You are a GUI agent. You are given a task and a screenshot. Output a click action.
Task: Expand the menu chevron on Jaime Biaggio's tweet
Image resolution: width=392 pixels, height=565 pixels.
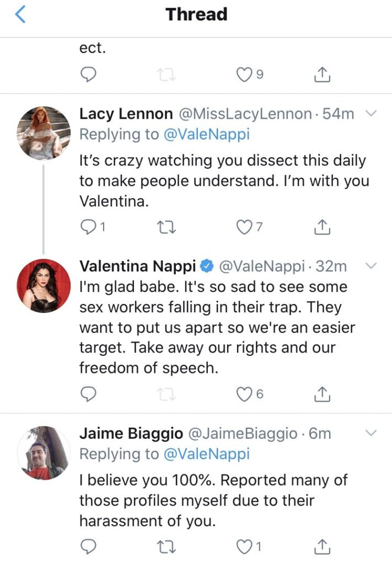[371, 433]
